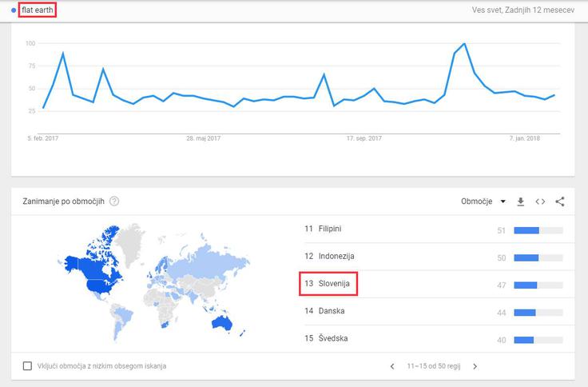This screenshot has width=588, height=387.
Task: Click the highest peak on the trend line
Action: 465,43
